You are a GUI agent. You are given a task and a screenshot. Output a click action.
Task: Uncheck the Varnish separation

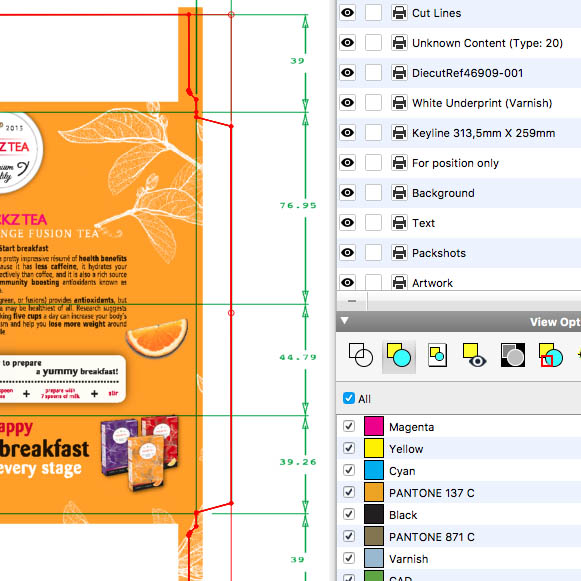(349, 558)
